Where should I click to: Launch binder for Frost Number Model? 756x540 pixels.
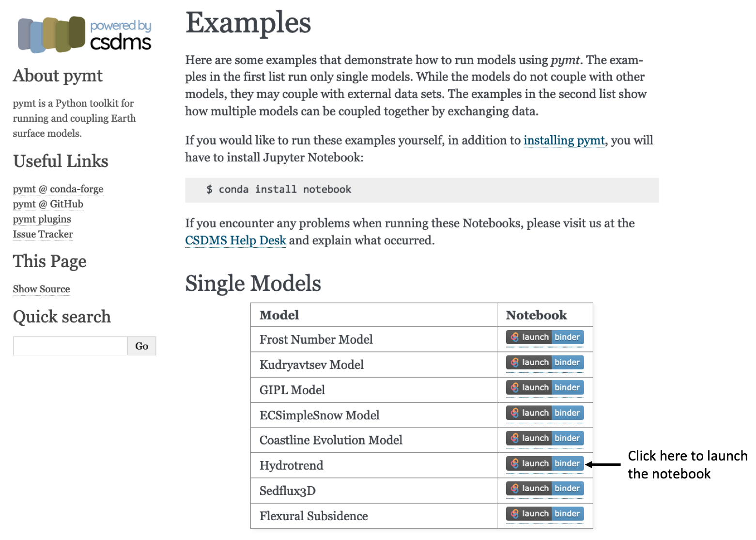(x=545, y=337)
